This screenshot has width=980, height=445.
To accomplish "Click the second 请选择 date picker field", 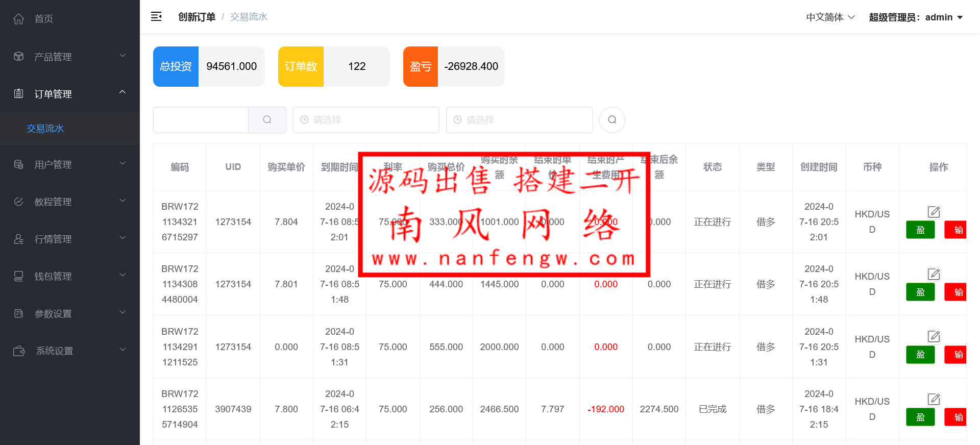I will tap(519, 120).
